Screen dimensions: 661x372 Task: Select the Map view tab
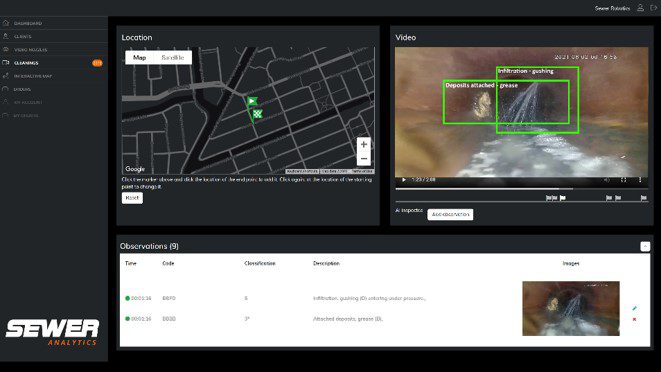(x=140, y=57)
